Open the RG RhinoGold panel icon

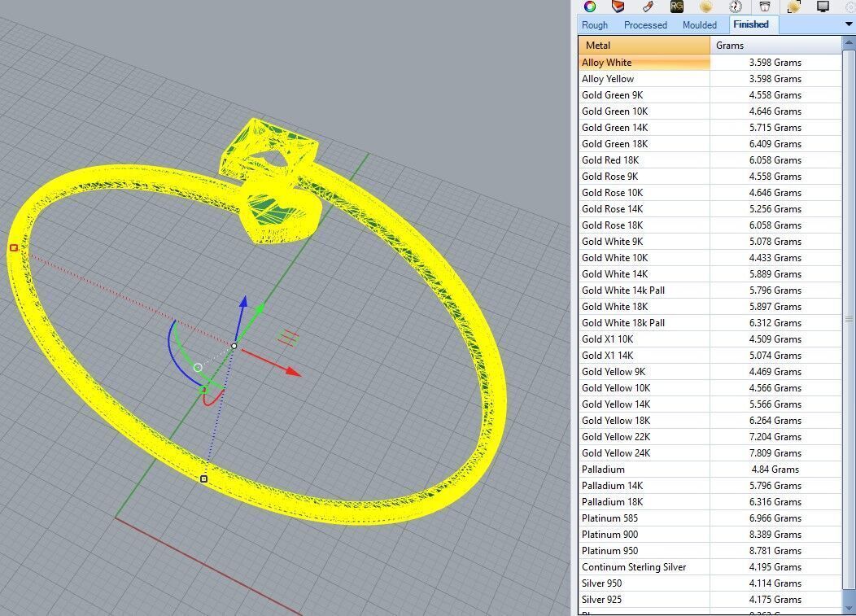click(x=676, y=6)
